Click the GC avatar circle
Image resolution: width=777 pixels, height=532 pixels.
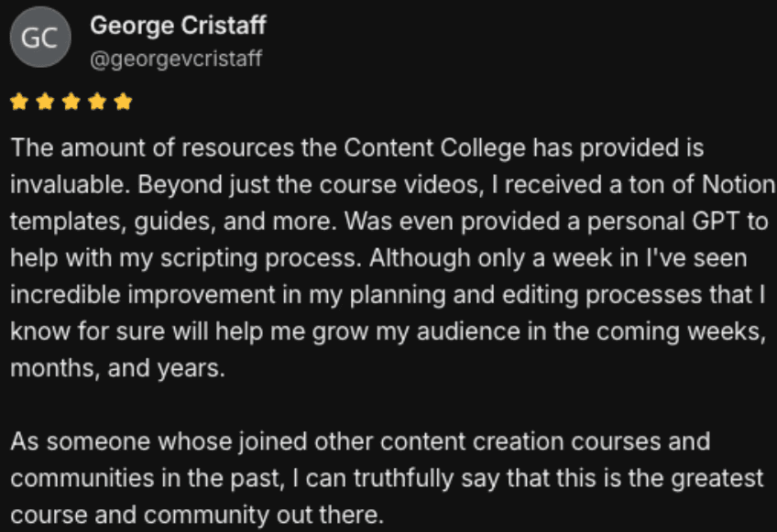(40, 38)
